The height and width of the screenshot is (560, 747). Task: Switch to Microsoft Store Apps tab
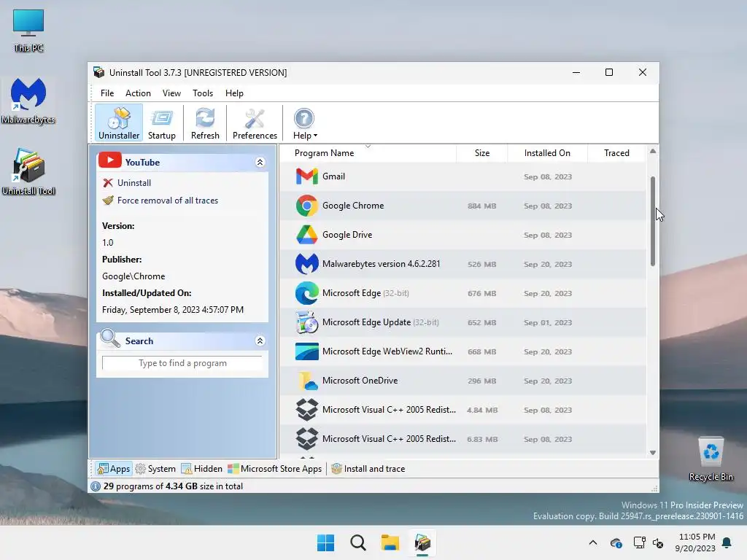point(275,469)
